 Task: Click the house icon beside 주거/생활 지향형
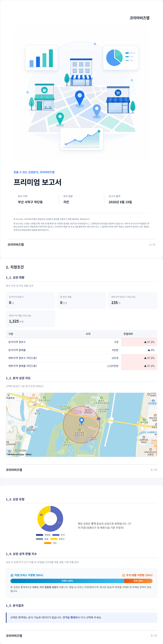[x=123, y=575]
